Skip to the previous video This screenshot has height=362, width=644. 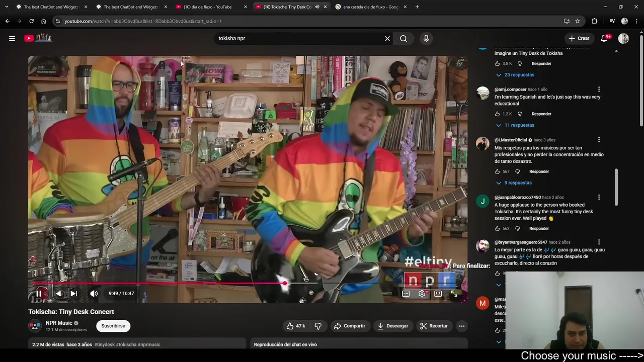58,294
